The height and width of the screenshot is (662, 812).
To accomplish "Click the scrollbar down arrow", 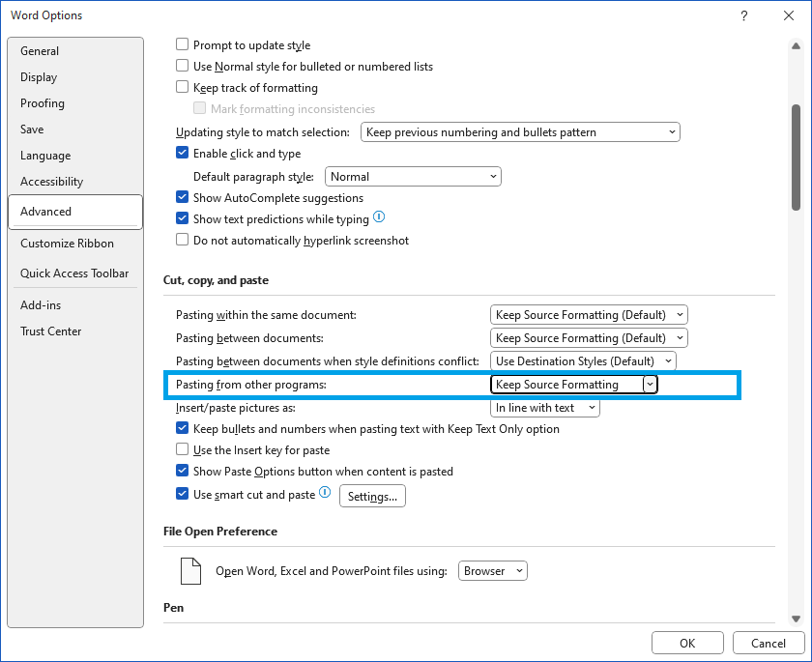I will click(x=796, y=619).
